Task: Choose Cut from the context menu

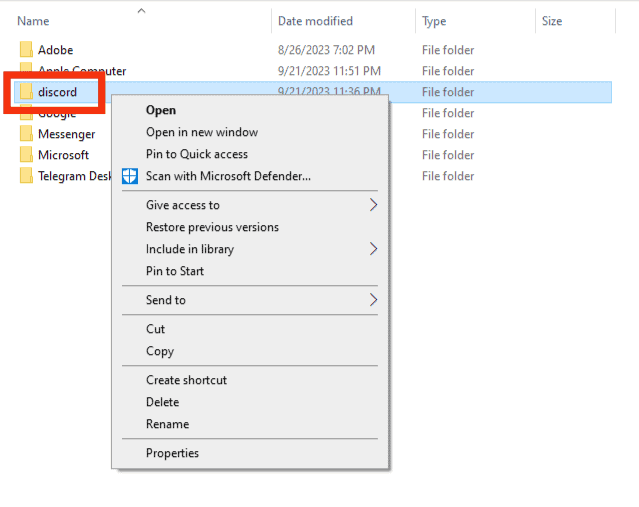Action: (x=155, y=329)
